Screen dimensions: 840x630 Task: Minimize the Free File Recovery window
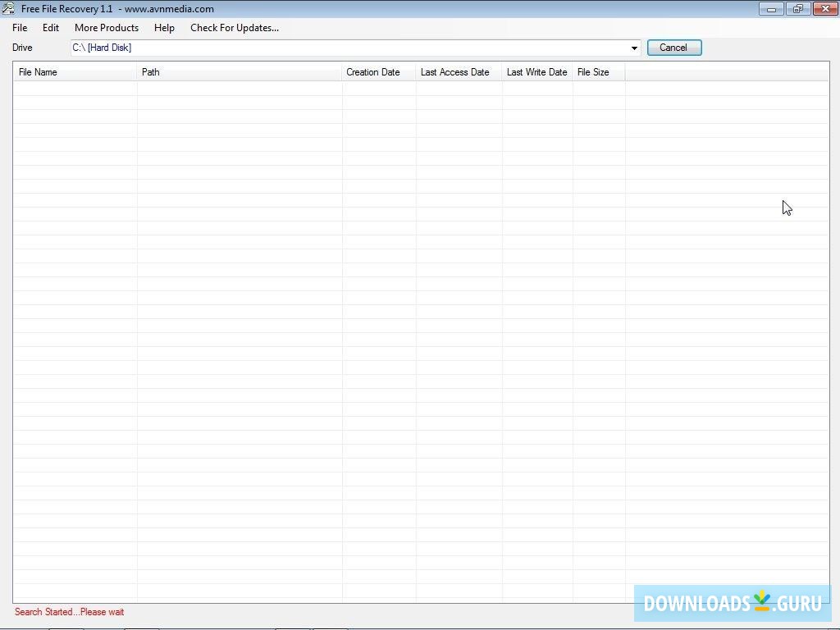(x=770, y=8)
